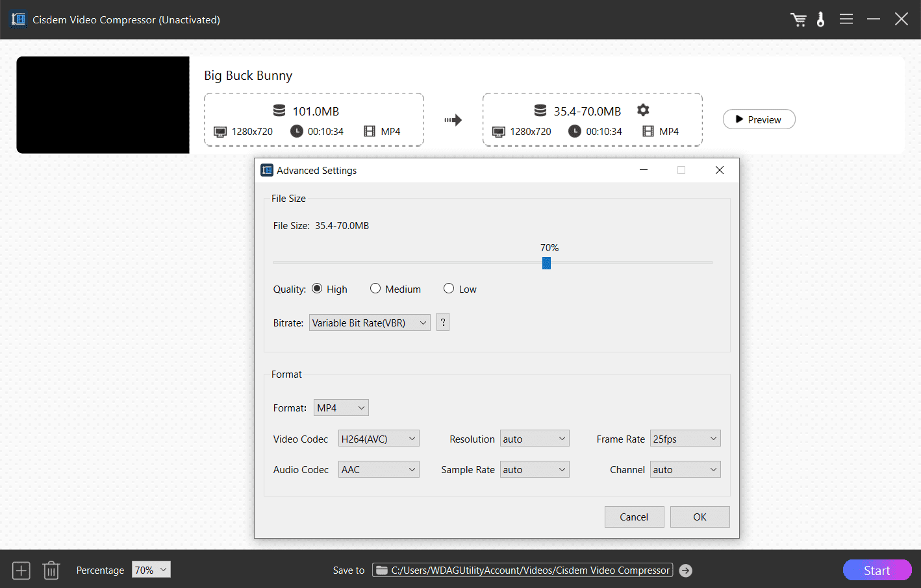Select High quality radio button

point(317,289)
